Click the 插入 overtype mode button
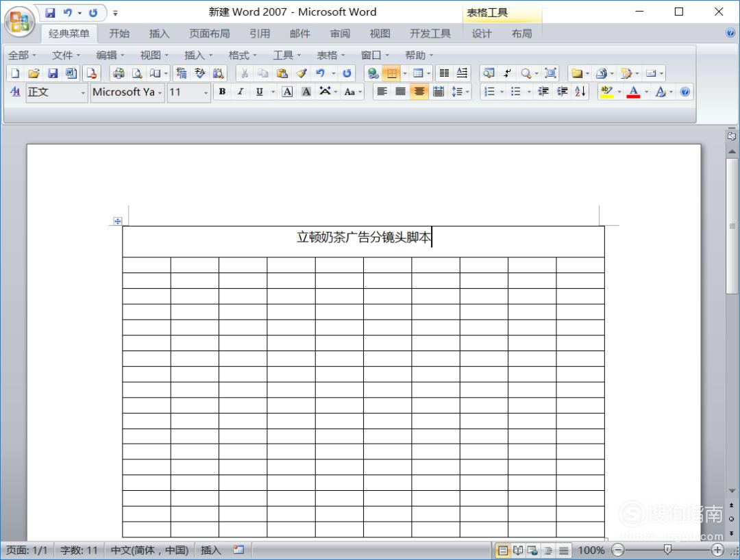740x560 pixels. [210, 550]
